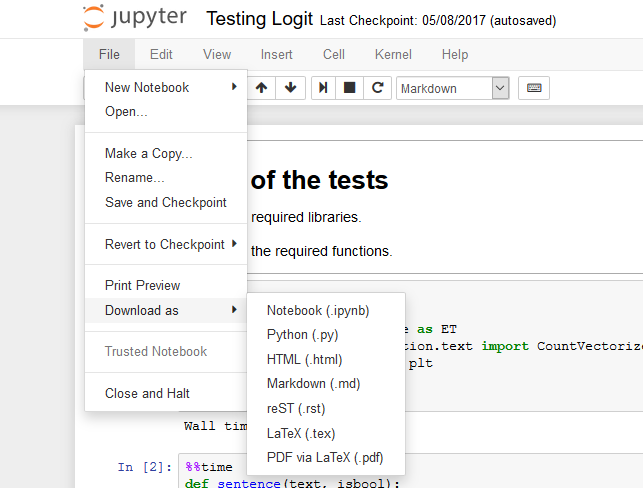
Task: Click the In [2] code cell
Action: [410, 471]
